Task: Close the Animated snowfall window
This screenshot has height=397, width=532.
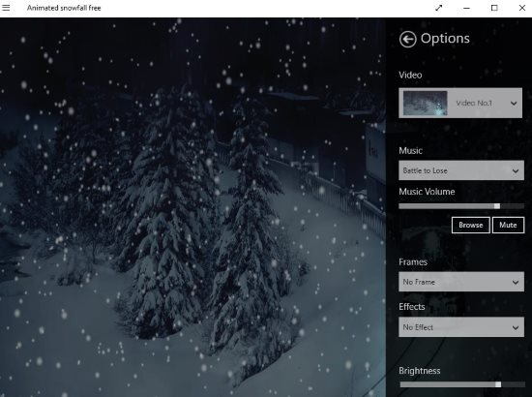Action: pos(522,8)
